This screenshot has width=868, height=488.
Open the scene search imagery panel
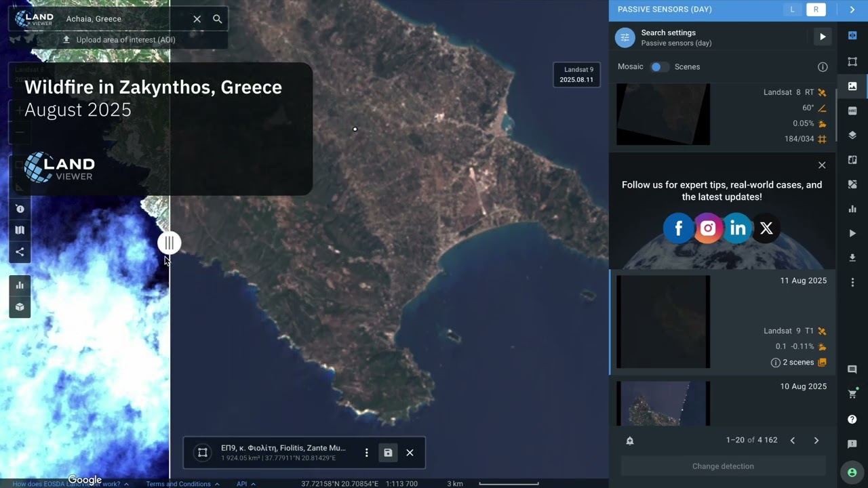tap(852, 86)
